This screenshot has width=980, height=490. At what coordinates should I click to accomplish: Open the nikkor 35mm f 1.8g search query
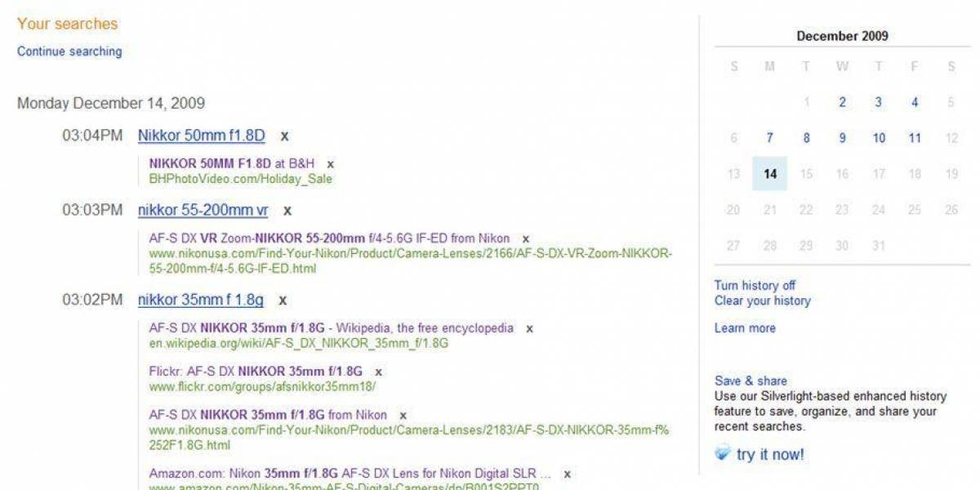tap(201, 300)
